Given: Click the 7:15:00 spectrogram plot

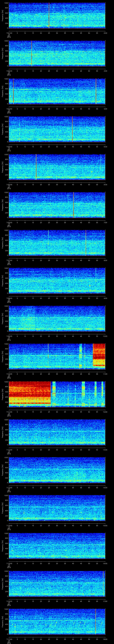Looking at the screenshot, I should 57,546.
